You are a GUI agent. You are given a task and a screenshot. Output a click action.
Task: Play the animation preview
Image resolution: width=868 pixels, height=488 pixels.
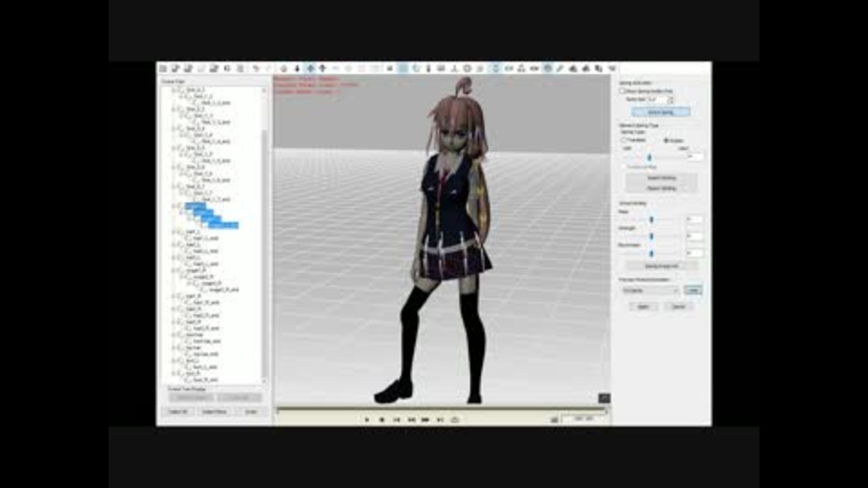point(366,420)
